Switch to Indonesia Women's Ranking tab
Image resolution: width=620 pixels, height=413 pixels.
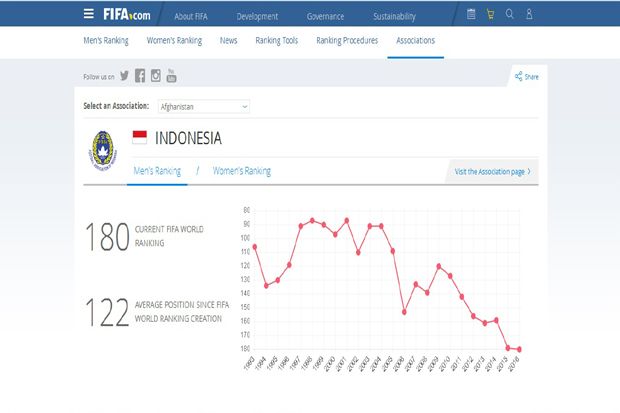[242, 171]
